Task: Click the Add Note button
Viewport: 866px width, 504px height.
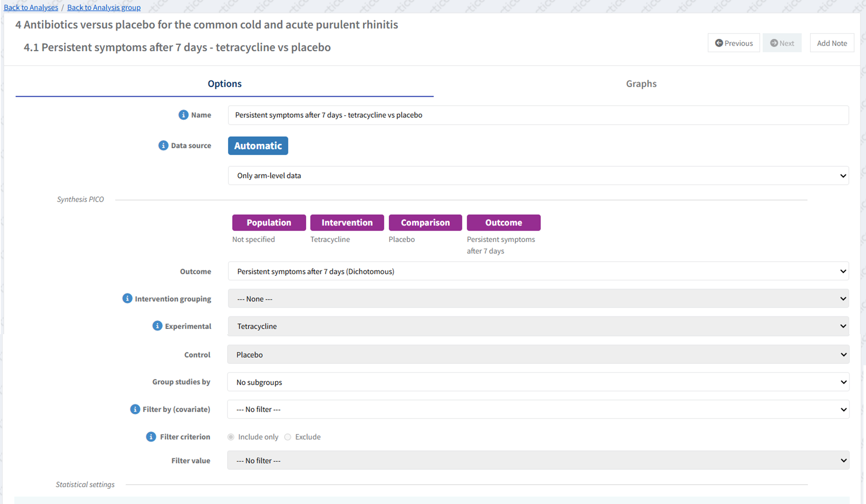Action: click(831, 43)
